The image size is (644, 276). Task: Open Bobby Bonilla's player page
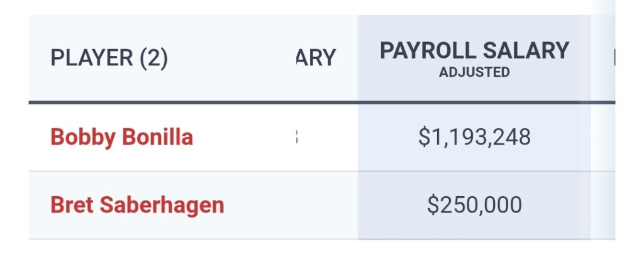121,137
